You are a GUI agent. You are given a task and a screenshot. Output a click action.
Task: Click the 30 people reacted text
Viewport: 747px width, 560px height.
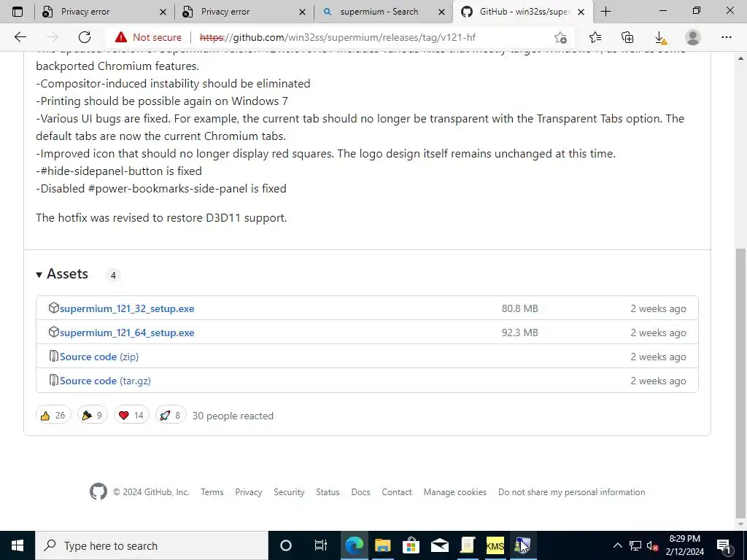(x=233, y=416)
